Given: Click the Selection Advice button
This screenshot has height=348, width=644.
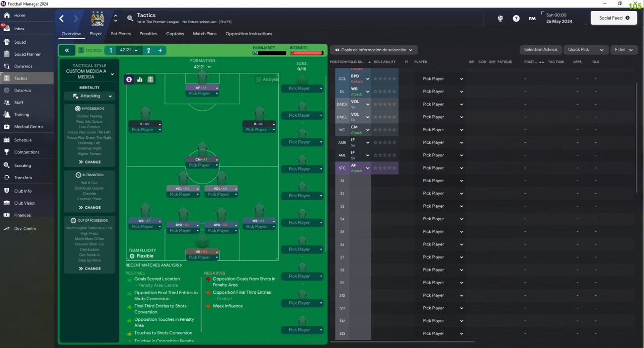Looking at the screenshot, I should 540,50.
